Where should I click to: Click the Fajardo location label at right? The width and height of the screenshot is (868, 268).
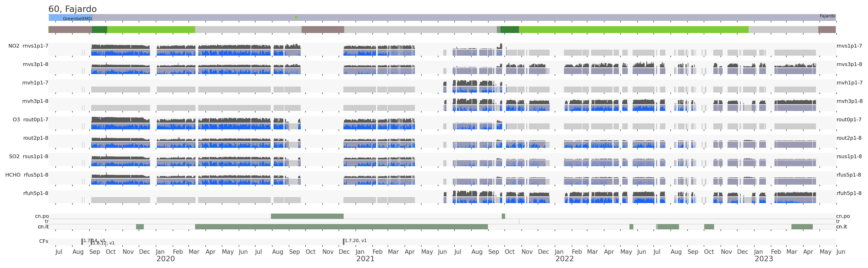[x=827, y=16]
